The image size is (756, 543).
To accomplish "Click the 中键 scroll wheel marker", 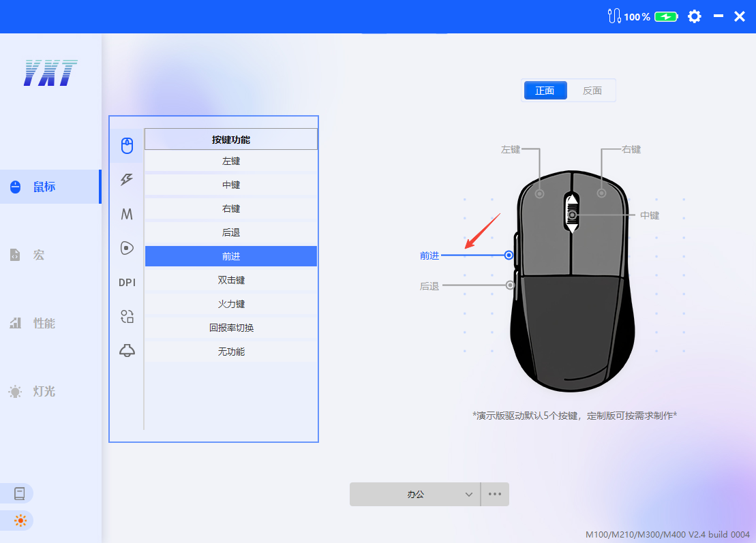I will [x=573, y=215].
